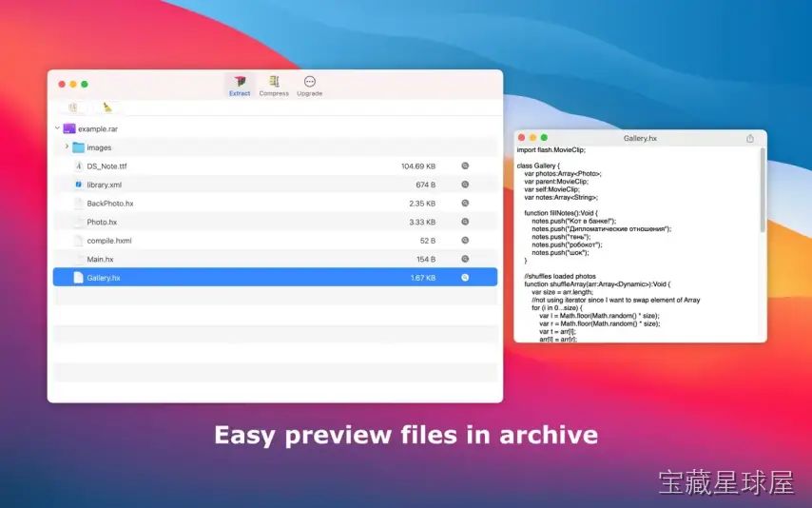Click the Gallery.hx preview vertical scrollbar

pos(763,190)
